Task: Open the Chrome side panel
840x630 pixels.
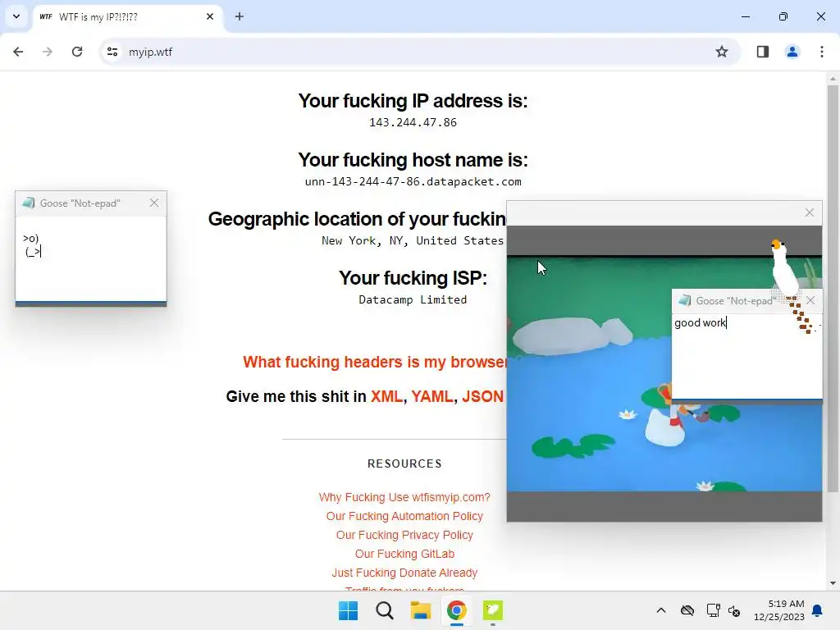Action: [763, 52]
